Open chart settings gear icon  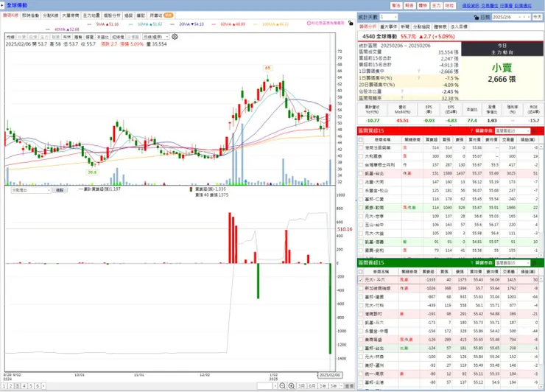175,37
